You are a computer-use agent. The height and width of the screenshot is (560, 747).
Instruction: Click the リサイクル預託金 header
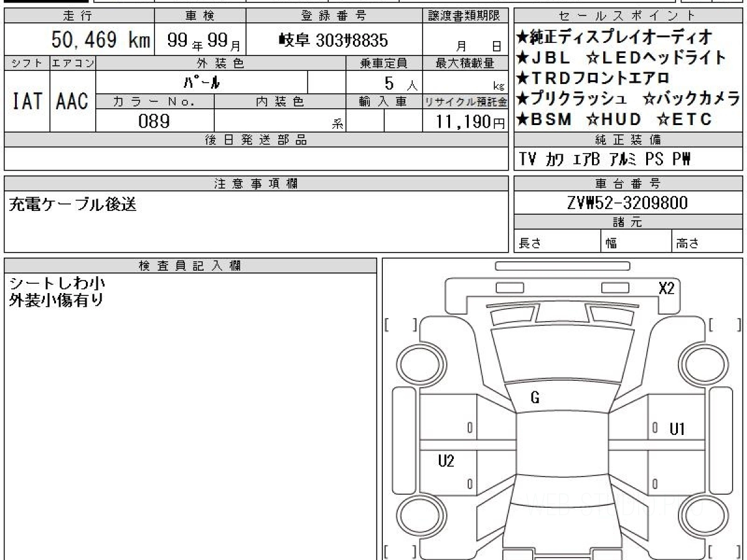465,101
